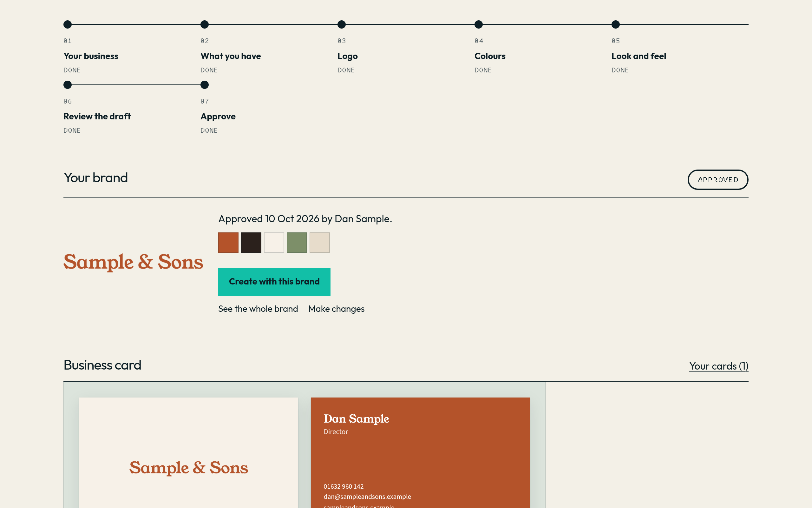Screen dimensions: 812x508
Task: Click the APPROVED status badge
Action: point(718,180)
